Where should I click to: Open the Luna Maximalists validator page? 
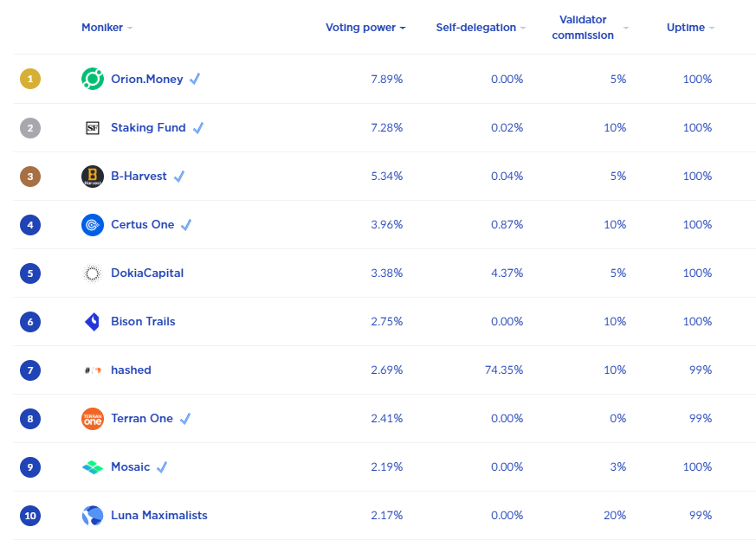[159, 516]
